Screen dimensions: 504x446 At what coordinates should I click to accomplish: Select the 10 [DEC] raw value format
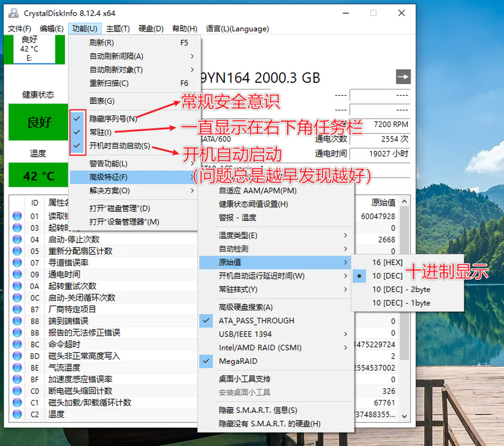(407, 276)
